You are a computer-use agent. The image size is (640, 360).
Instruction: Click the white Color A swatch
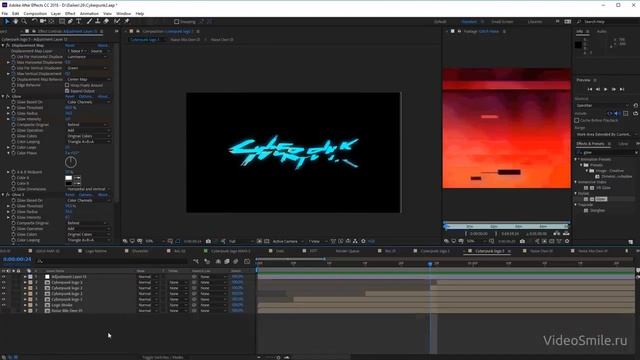coord(69,178)
